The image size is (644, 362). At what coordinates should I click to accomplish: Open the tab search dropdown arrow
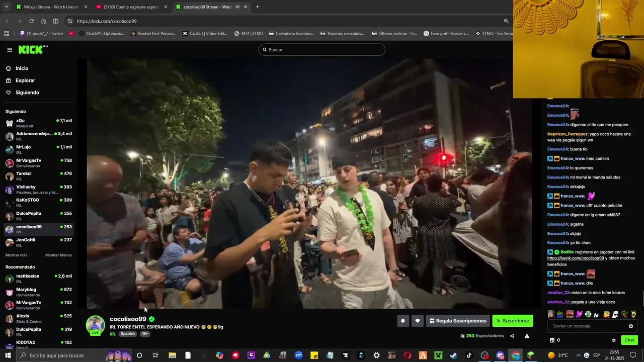(7, 7)
